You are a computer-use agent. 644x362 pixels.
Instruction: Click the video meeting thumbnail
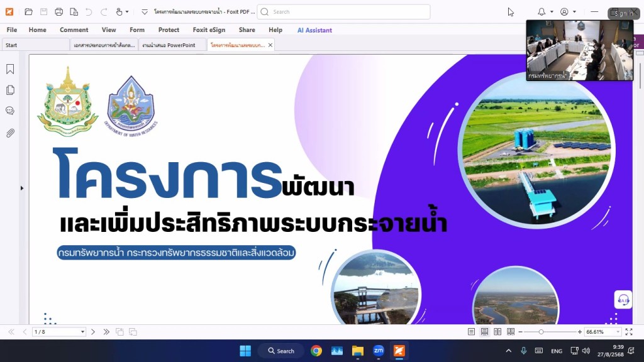579,50
